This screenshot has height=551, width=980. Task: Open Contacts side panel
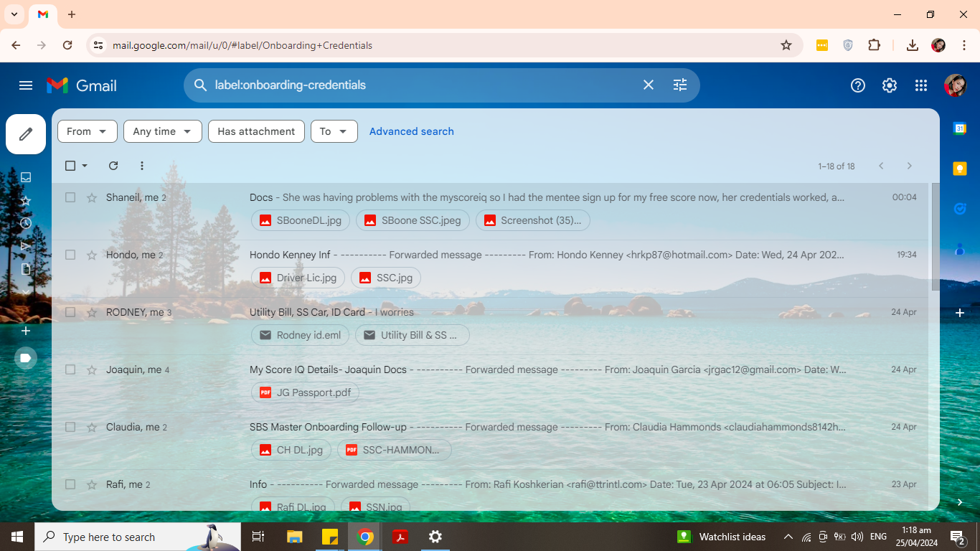960,249
